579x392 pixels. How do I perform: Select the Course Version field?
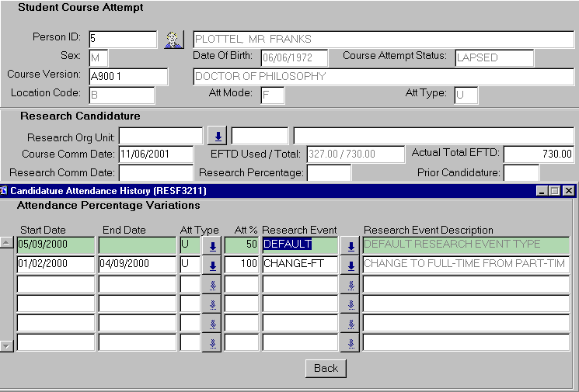127,76
